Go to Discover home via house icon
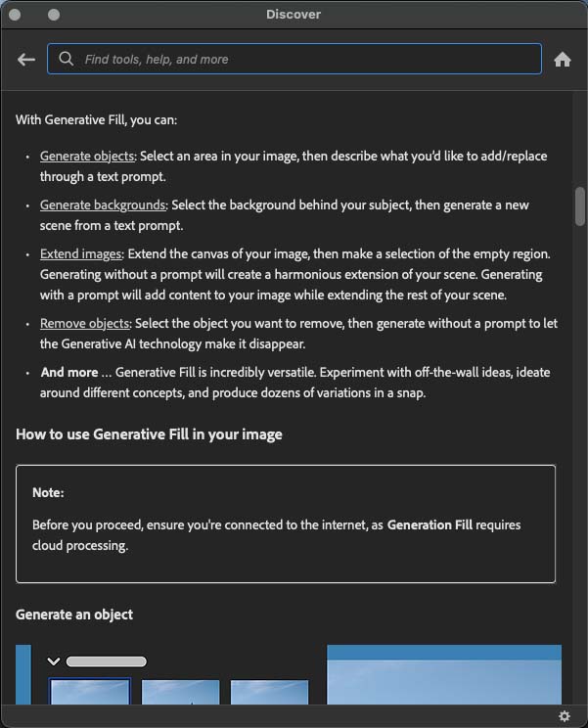This screenshot has height=728, width=588. (x=563, y=60)
